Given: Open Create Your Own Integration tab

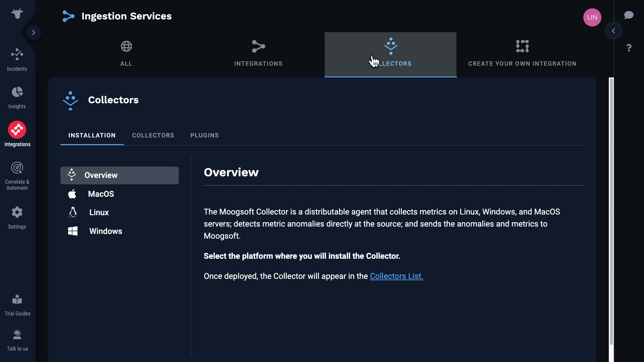Looking at the screenshot, I should pos(522,54).
